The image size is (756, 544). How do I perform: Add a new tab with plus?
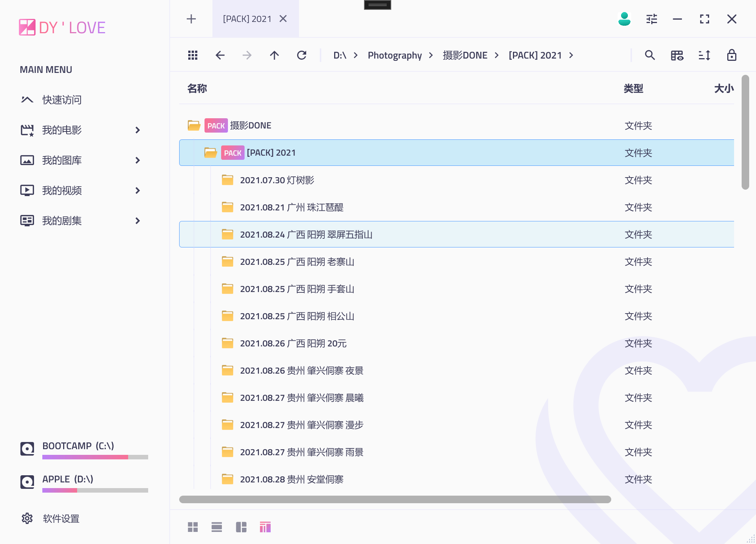click(x=191, y=19)
